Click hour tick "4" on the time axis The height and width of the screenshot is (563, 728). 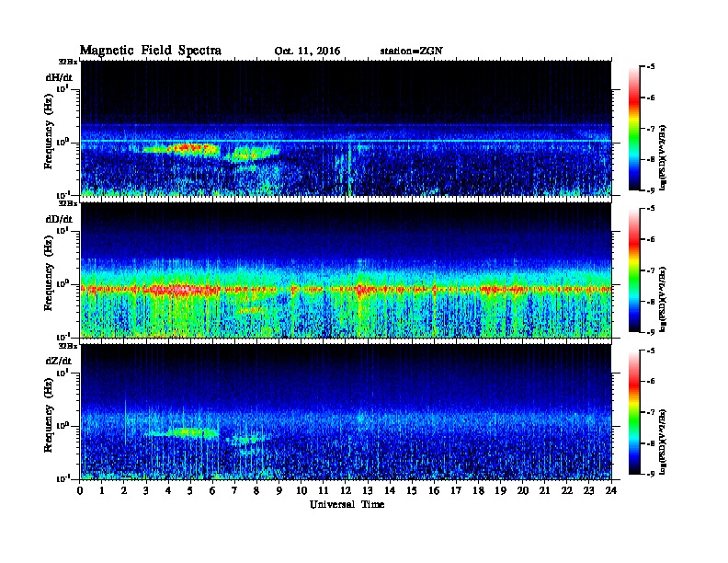click(x=168, y=491)
